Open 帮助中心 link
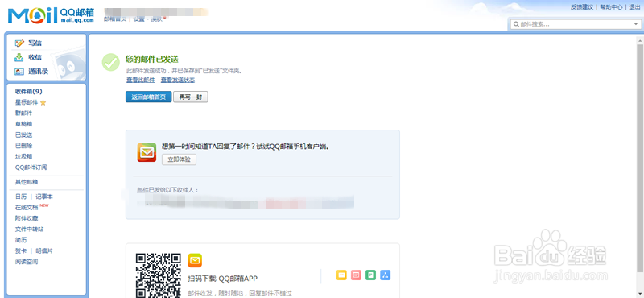The width and height of the screenshot is (644, 298). tap(611, 7)
